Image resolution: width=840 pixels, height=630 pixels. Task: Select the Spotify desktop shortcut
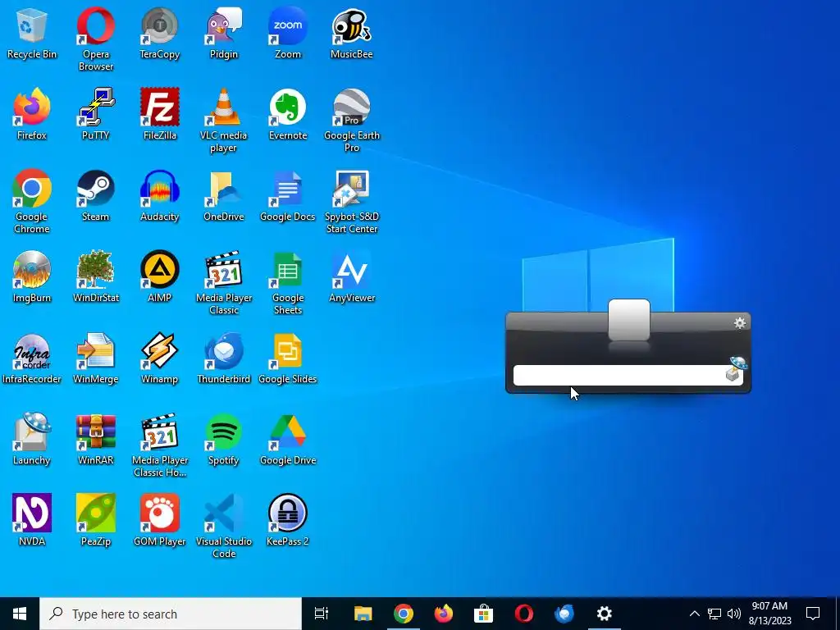click(224, 440)
